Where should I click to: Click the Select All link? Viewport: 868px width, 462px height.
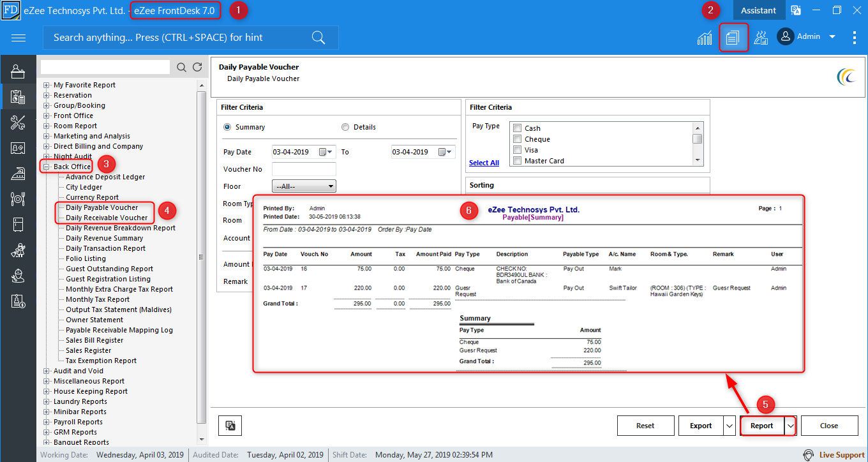[484, 163]
